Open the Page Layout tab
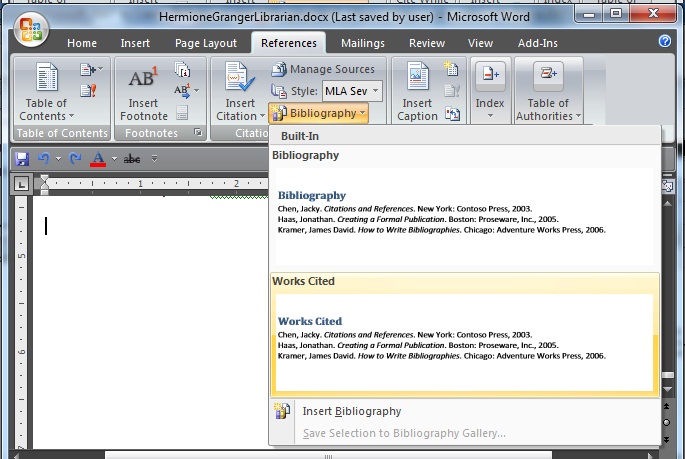The height and width of the screenshot is (459, 685). point(206,43)
